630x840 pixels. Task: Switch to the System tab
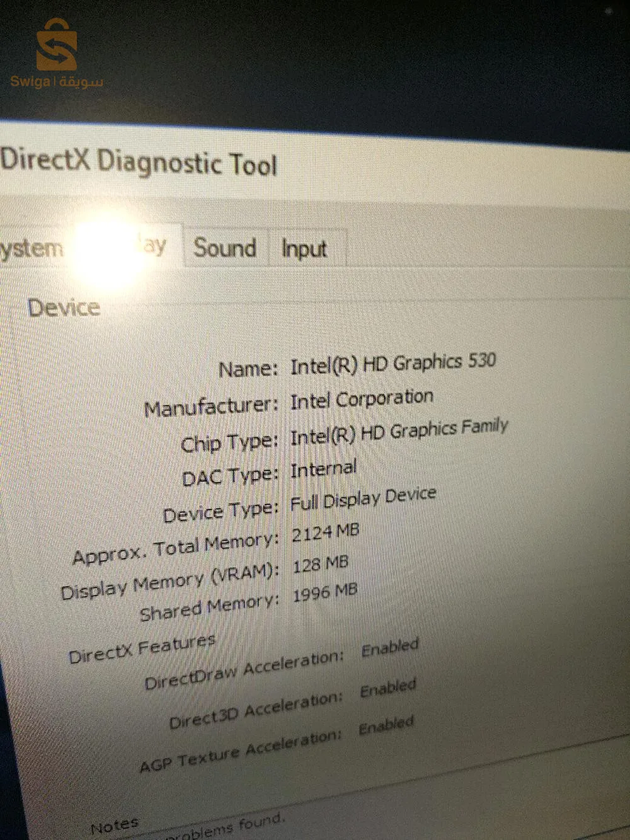tap(31, 248)
